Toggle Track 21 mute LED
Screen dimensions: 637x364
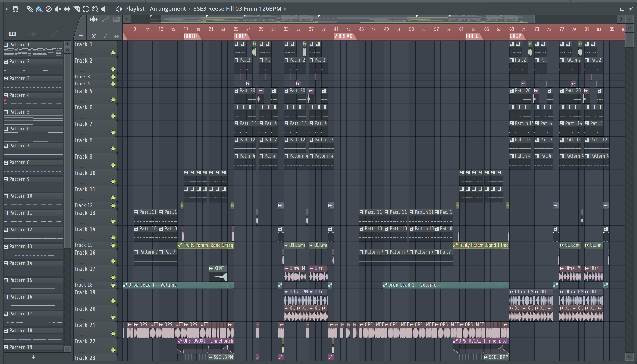(x=113, y=333)
